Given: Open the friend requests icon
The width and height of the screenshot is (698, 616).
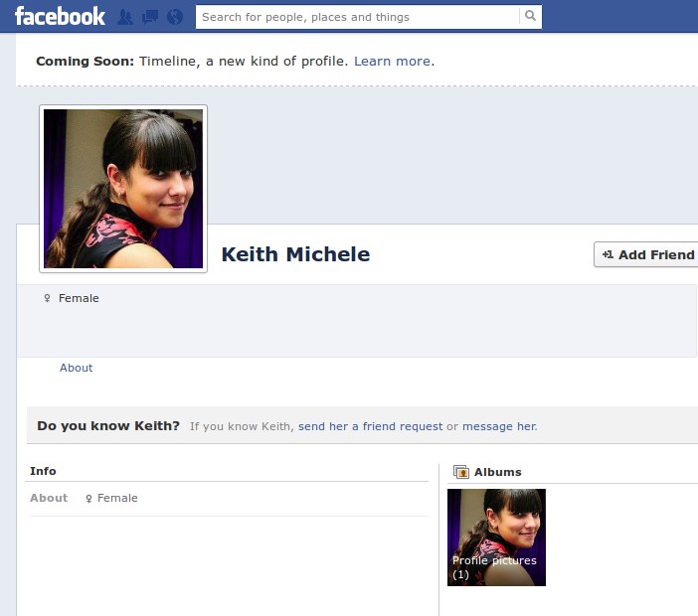Looking at the screenshot, I should click(x=125, y=17).
